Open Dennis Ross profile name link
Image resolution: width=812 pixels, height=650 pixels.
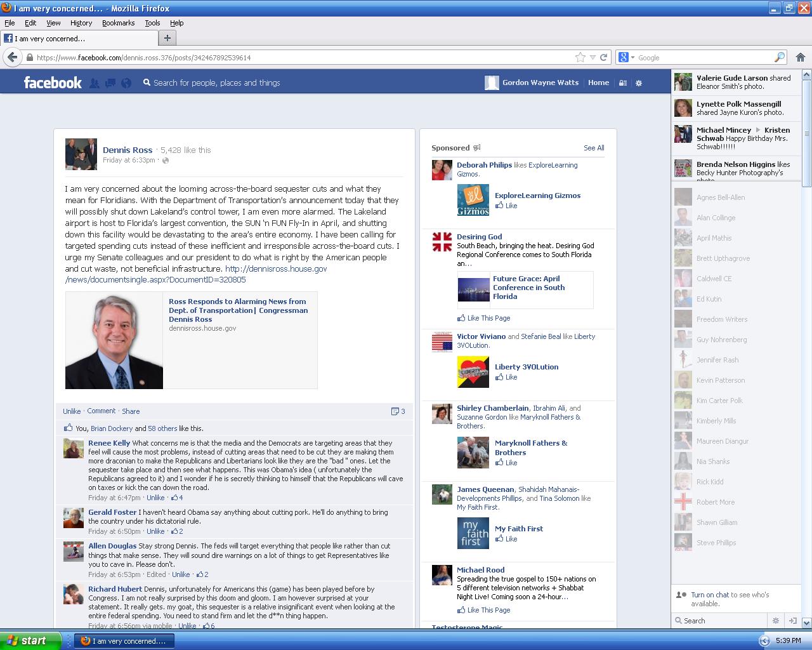[128, 150]
